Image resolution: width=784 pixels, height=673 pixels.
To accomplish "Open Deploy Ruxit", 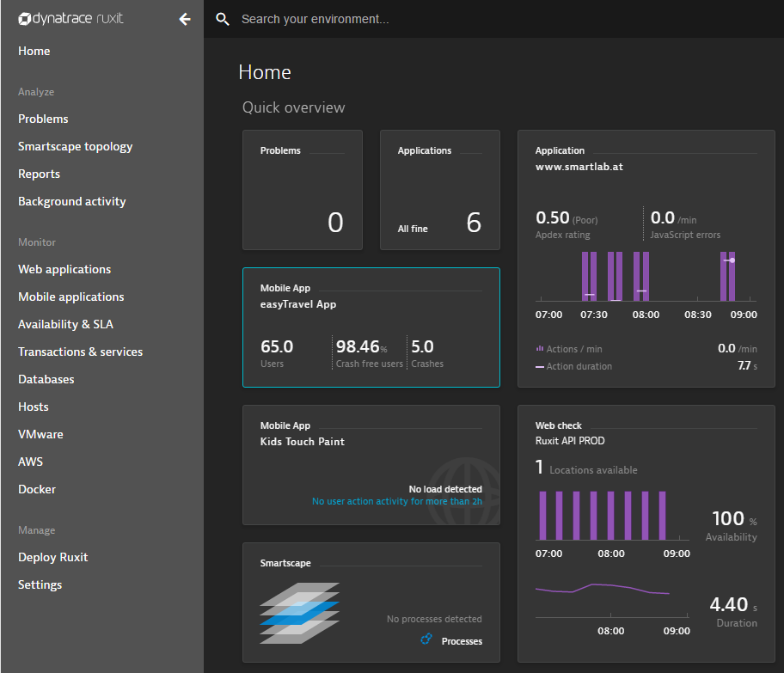I will point(53,557).
